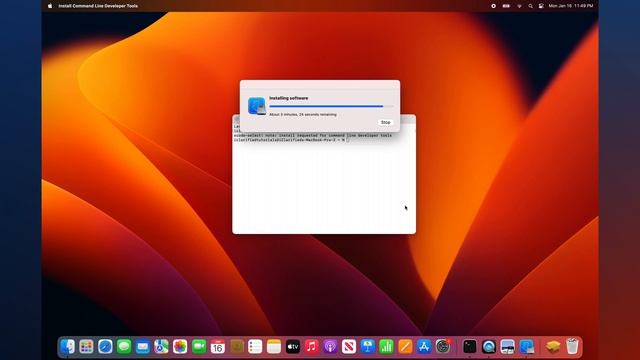640x360 pixels.
Task: Open Finder from the Dock
Action: 67,347
